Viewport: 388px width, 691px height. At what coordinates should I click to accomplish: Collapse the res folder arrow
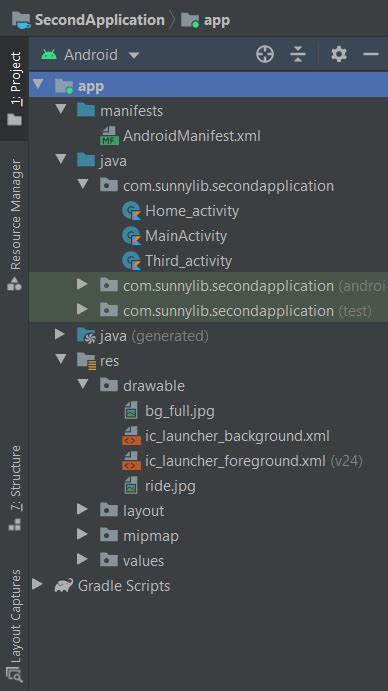[61, 359]
